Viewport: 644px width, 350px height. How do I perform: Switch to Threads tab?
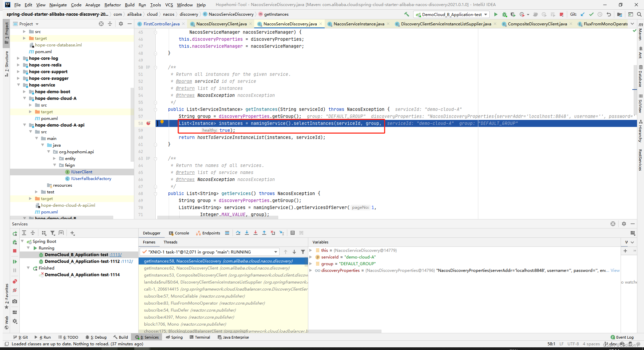click(170, 242)
